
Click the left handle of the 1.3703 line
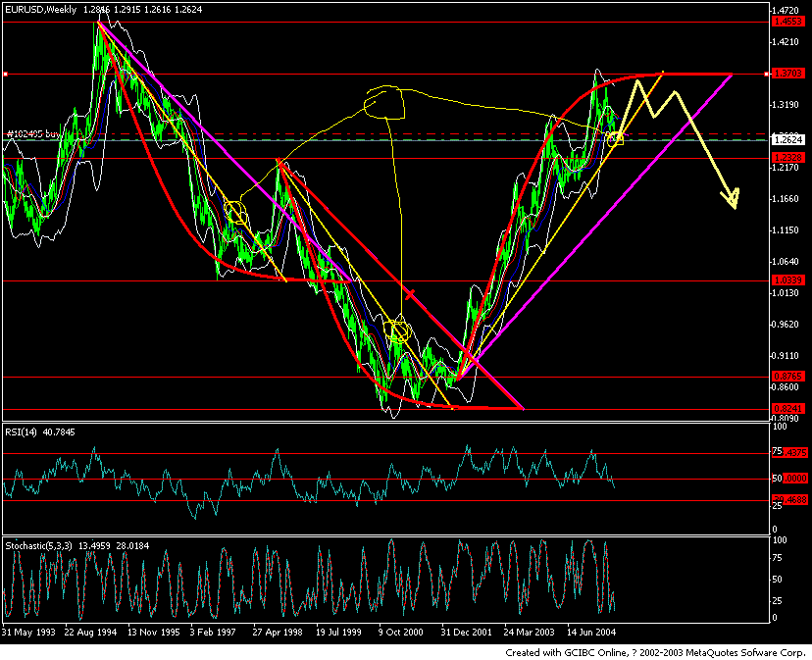[x=5, y=75]
